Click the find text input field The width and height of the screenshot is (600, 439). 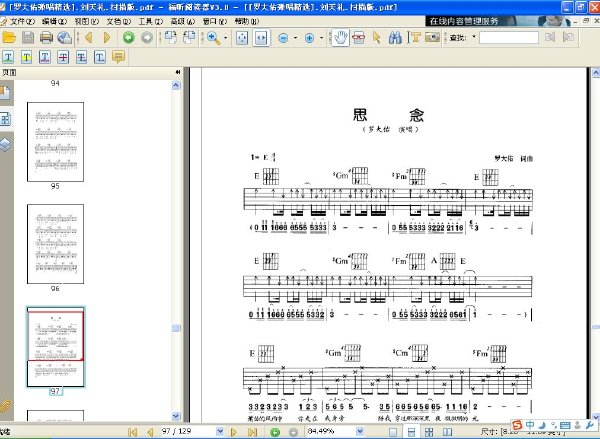click(x=509, y=38)
